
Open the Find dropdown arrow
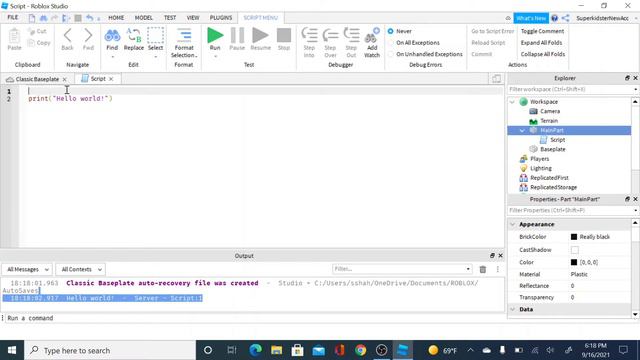point(112,56)
